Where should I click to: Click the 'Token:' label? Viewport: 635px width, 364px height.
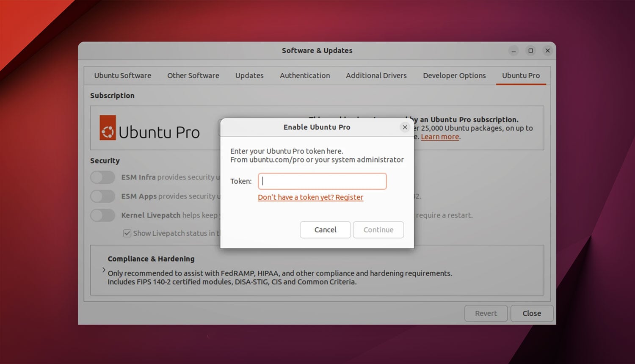pyautogui.click(x=241, y=181)
